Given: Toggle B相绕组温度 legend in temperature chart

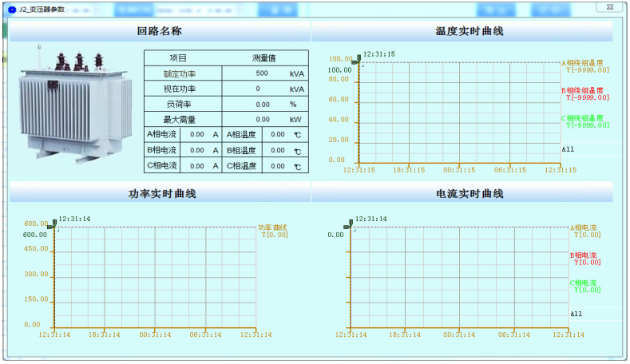Looking at the screenshot, I should click(x=584, y=91).
